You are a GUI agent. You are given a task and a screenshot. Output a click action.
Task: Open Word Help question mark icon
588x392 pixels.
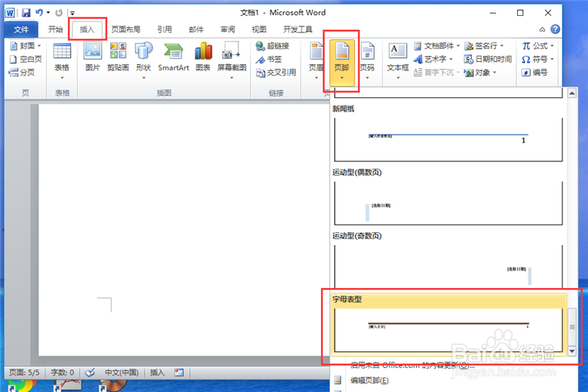[555, 29]
